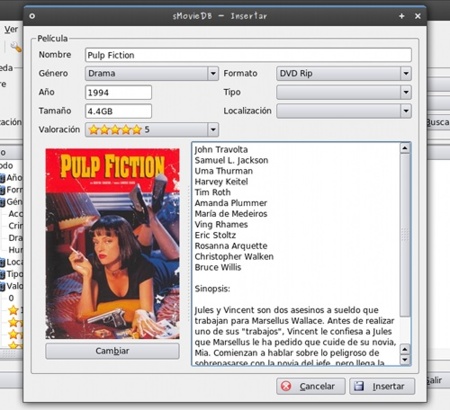Click the text Ving Rhames
The image size is (450, 410).
tap(221, 224)
